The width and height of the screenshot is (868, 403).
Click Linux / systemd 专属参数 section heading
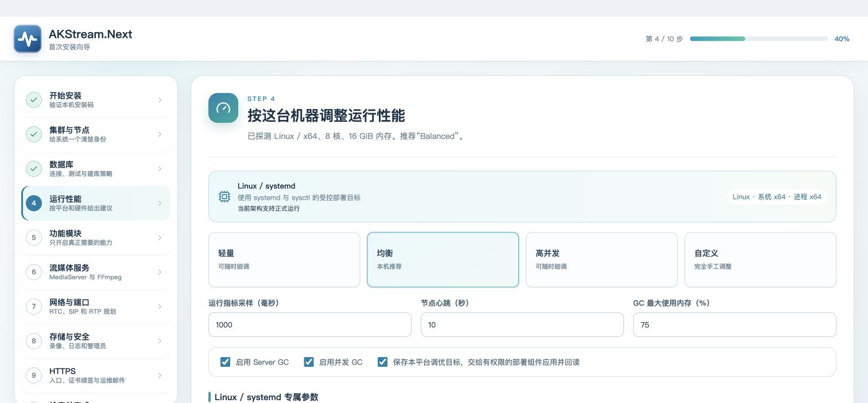tap(266, 397)
